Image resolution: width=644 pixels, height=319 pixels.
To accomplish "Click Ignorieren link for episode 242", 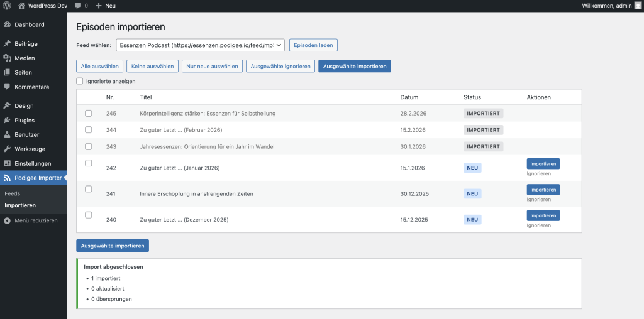I will [x=538, y=173].
